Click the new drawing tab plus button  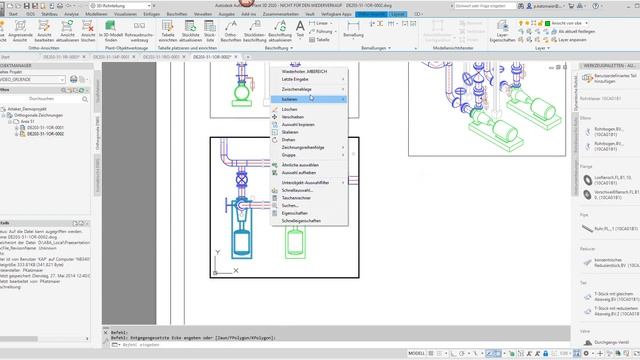point(247,57)
